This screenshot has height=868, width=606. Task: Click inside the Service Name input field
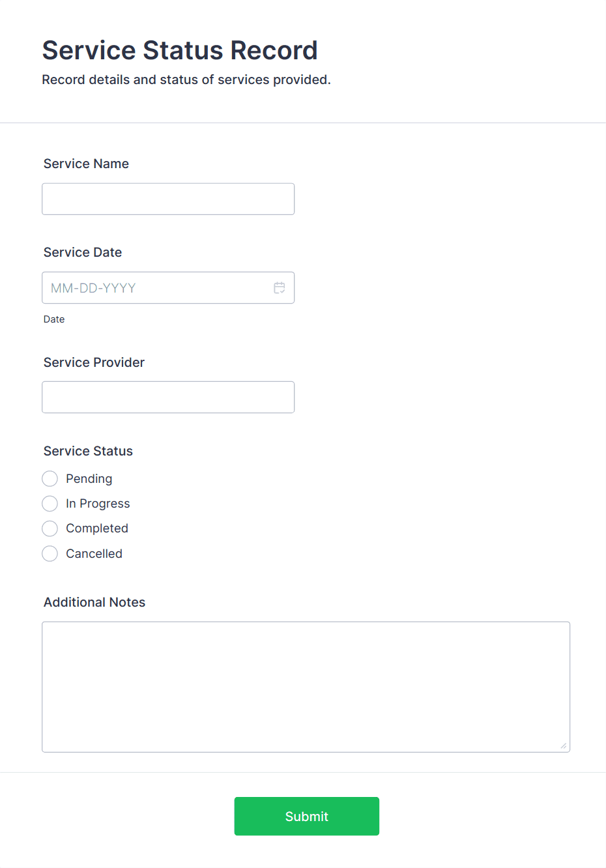[x=168, y=199]
